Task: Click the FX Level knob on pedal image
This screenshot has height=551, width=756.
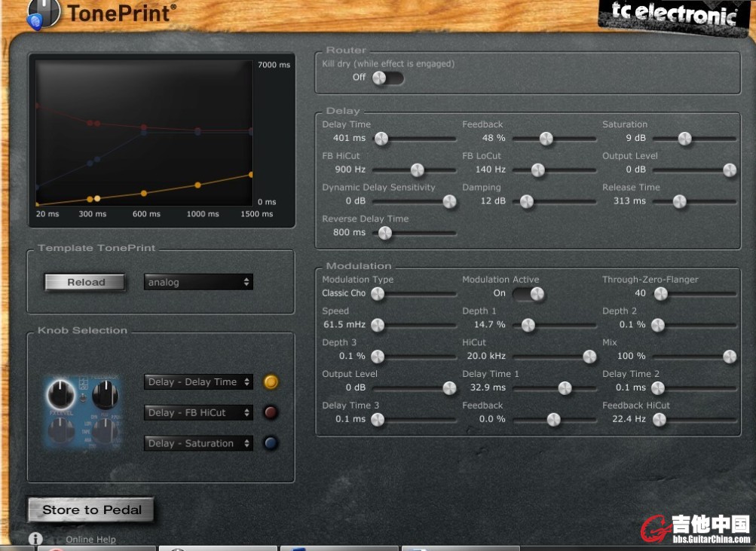Action: [x=60, y=430]
